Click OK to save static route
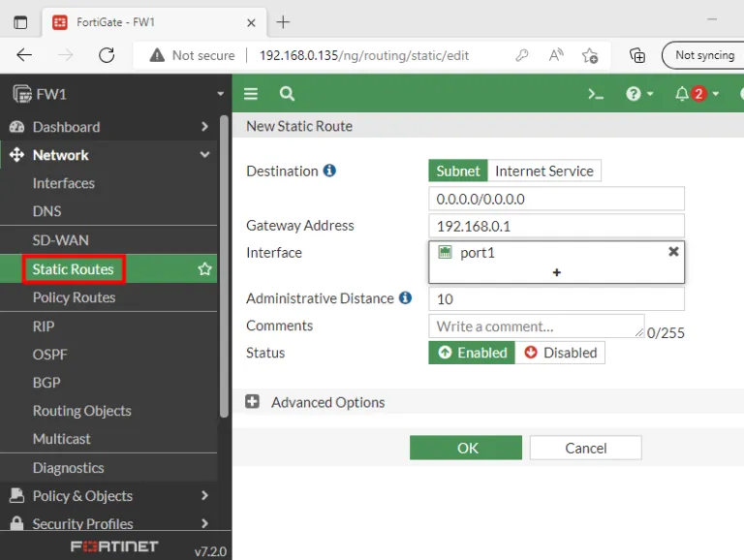 pos(465,448)
